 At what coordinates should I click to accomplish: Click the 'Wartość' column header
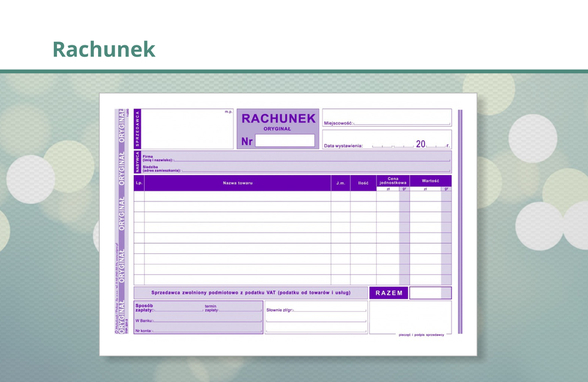[430, 181]
